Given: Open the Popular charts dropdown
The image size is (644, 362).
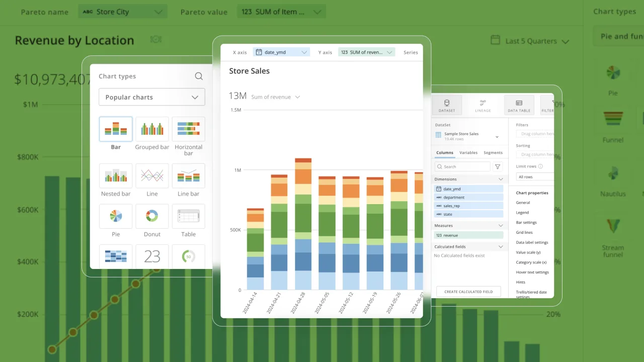Looking at the screenshot, I should (151, 97).
